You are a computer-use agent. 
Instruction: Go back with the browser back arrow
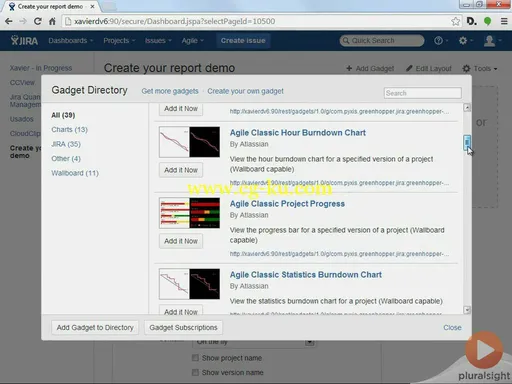pos(9,21)
